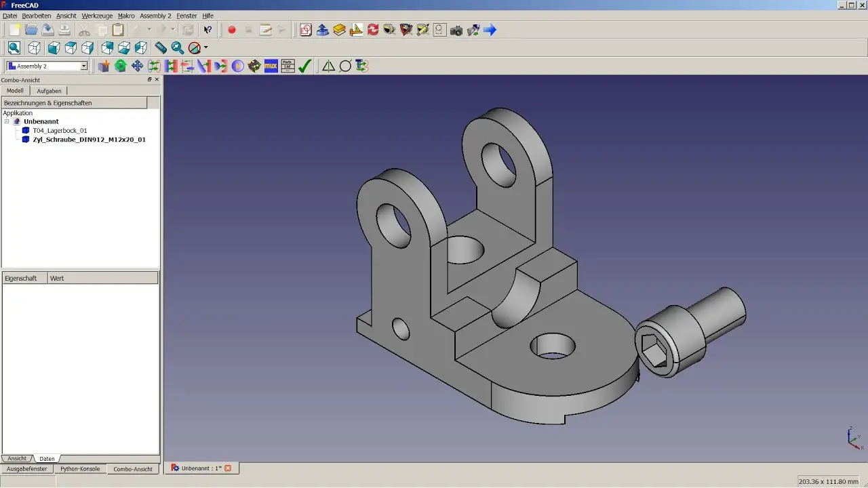Viewport: 868px width, 488px height.
Task: Undock the Combo-Ansicht panel float button
Action: click(150, 79)
